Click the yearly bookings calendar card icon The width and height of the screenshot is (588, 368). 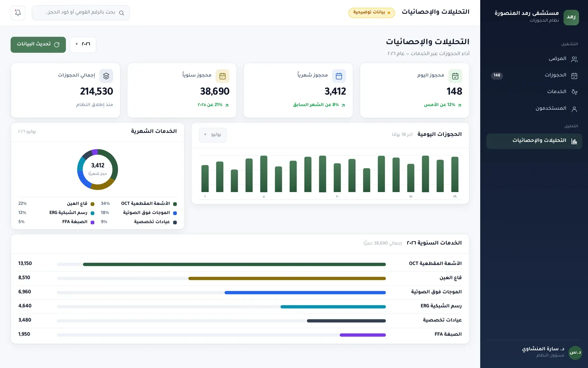click(222, 76)
